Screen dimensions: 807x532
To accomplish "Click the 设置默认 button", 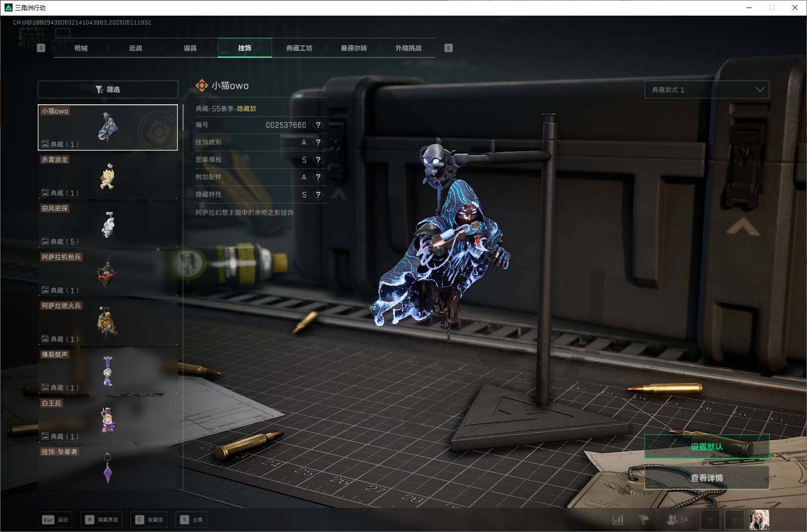I will pos(707,447).
